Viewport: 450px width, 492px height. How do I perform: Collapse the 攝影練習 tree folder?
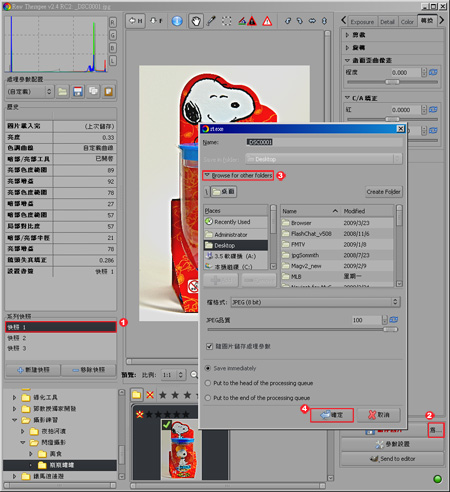(14, 420)
